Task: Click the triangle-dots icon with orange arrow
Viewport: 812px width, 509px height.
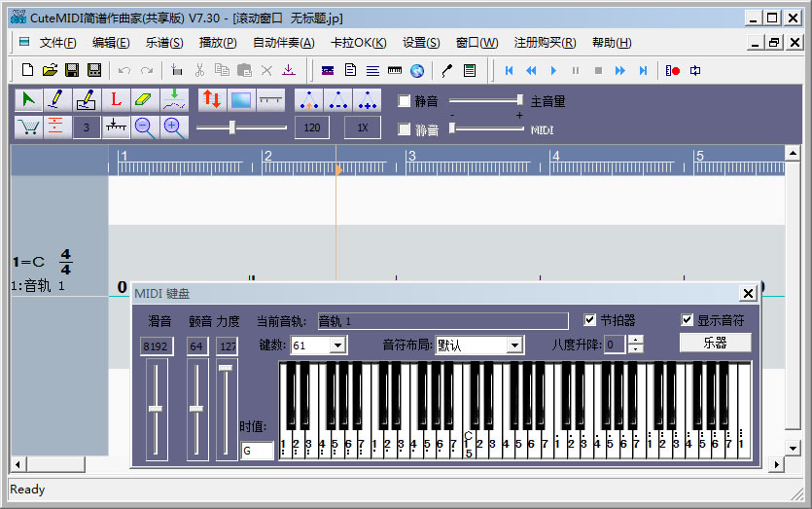Action: pyautogui.click(x=309, y=100)
